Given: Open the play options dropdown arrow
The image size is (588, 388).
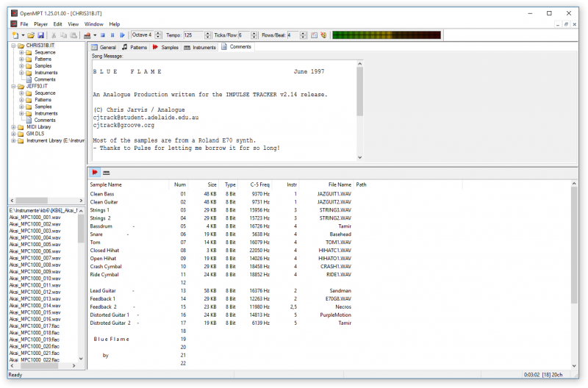Looking at the screenshot, I should point(95,35).
